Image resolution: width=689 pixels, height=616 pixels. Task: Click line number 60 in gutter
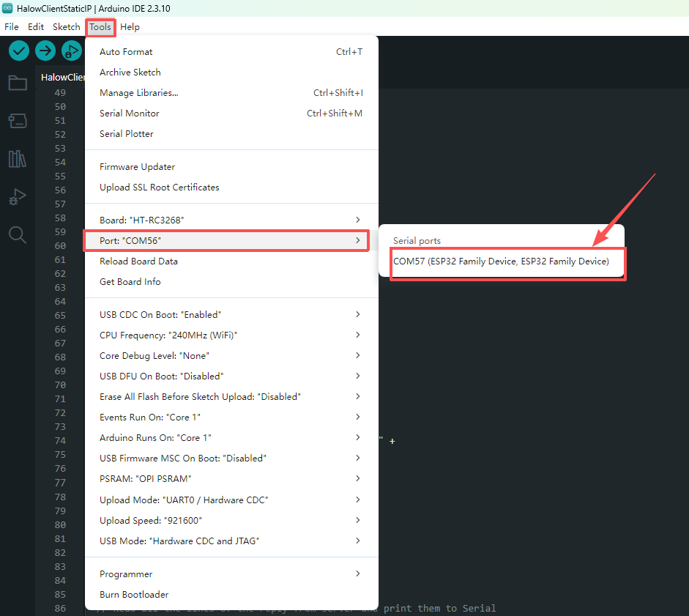60,246
